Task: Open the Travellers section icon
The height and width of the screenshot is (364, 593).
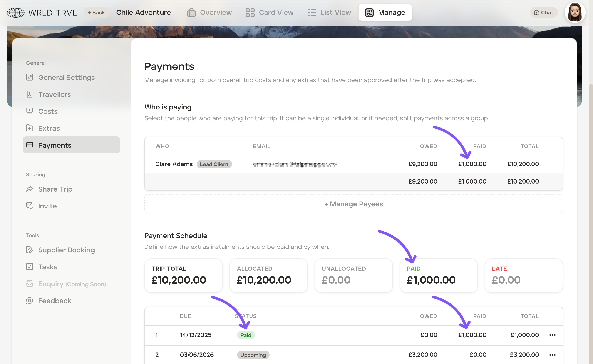Action: (x=29, y=94)
